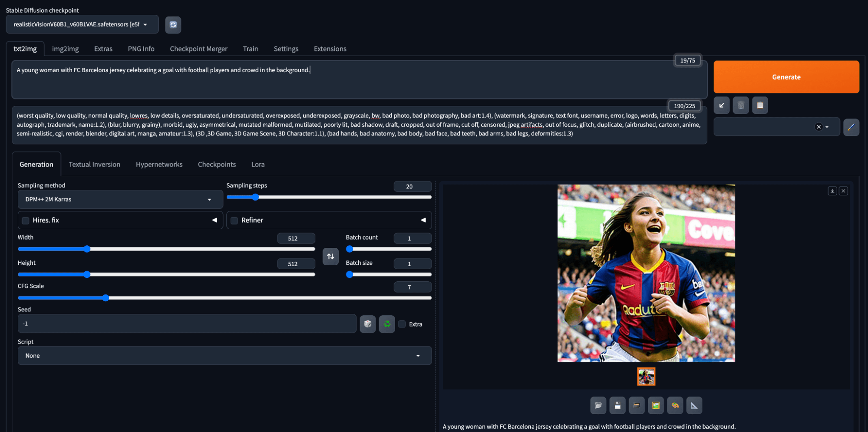
Task: Open the edit styles pencil icon
Action: [x=851, y=127]
